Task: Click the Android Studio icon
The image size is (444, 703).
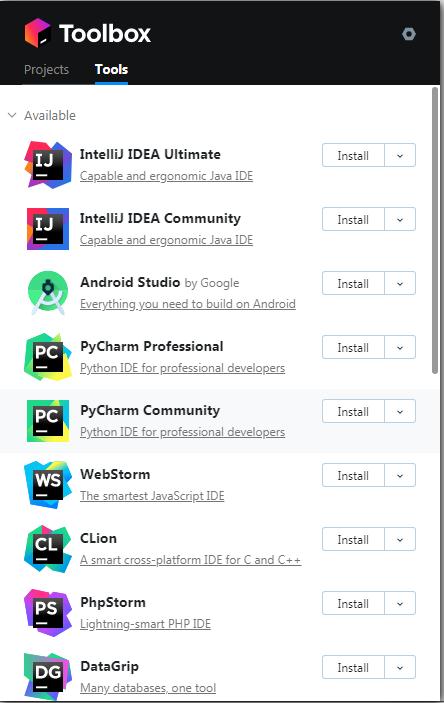Action: pyautogui.click(x=48, y=292)
